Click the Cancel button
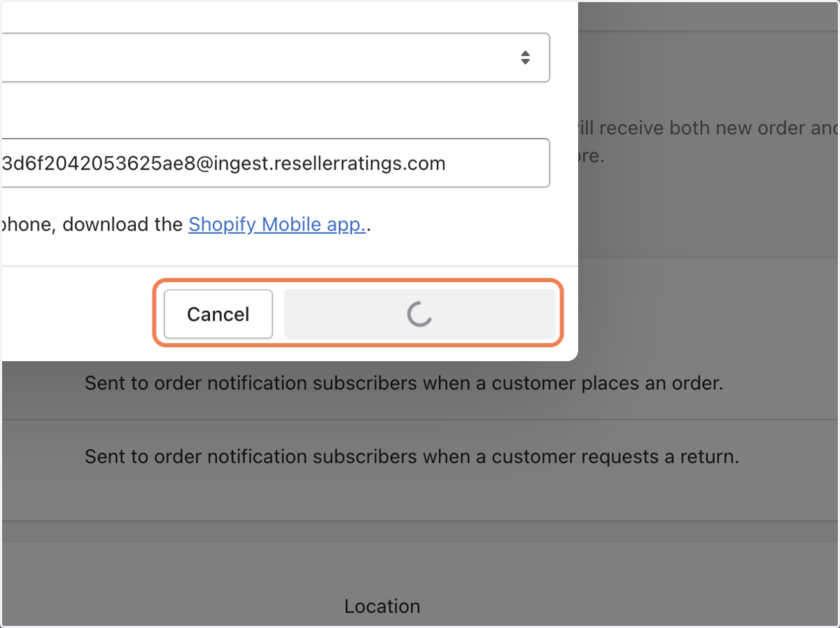The width and height of the screenshot is (840, 628). point(218,314)
